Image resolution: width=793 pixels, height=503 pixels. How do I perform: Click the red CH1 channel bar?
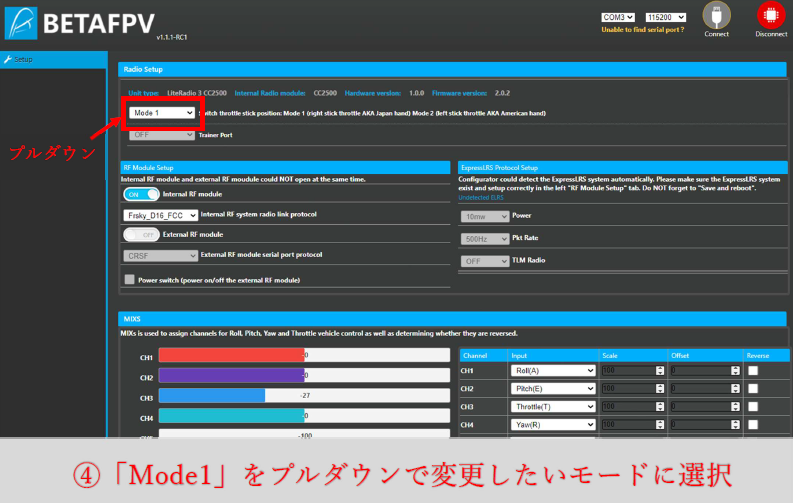[232, 355]
